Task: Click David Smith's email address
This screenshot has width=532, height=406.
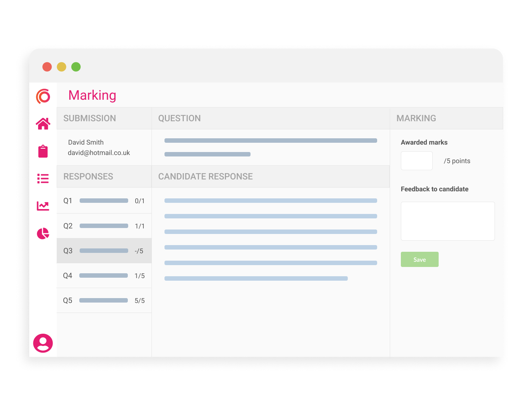Action: click(x=99, y=153)
